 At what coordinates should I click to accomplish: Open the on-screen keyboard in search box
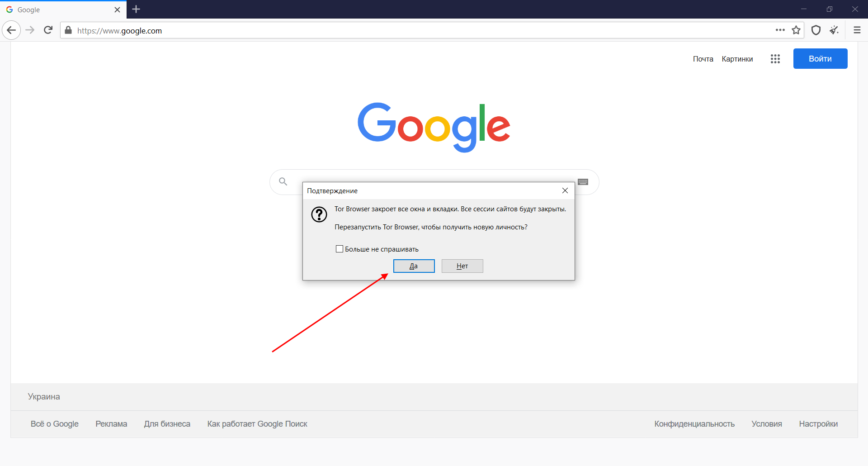click(583, 182)
